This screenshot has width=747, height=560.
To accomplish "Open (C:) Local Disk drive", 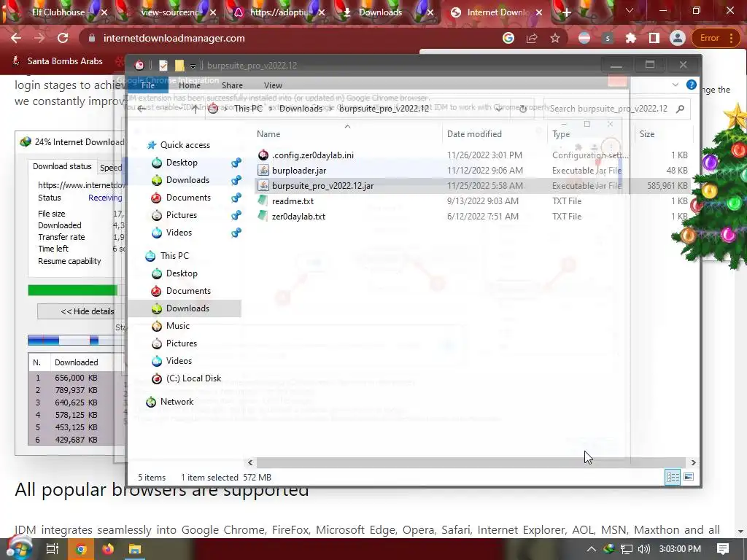I will (x=193, y=378).
